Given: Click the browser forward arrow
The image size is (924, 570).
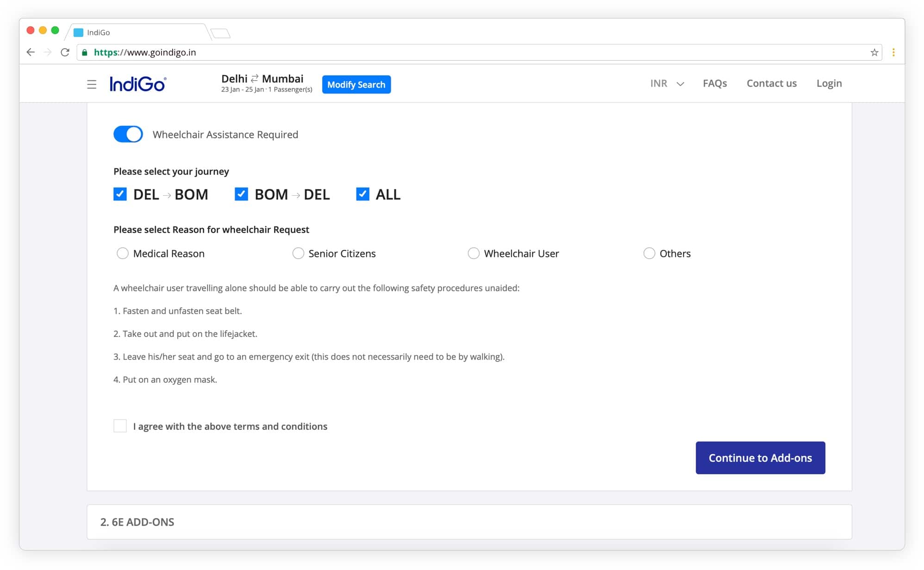Looking at the screenshot, I should click(x=48, y=52).
